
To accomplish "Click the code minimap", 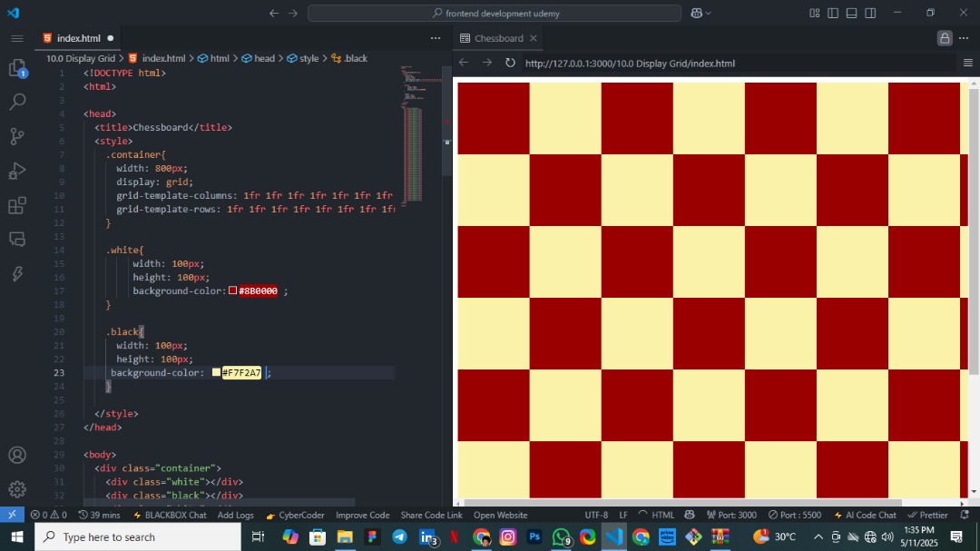I will click(x=420, y=134).
